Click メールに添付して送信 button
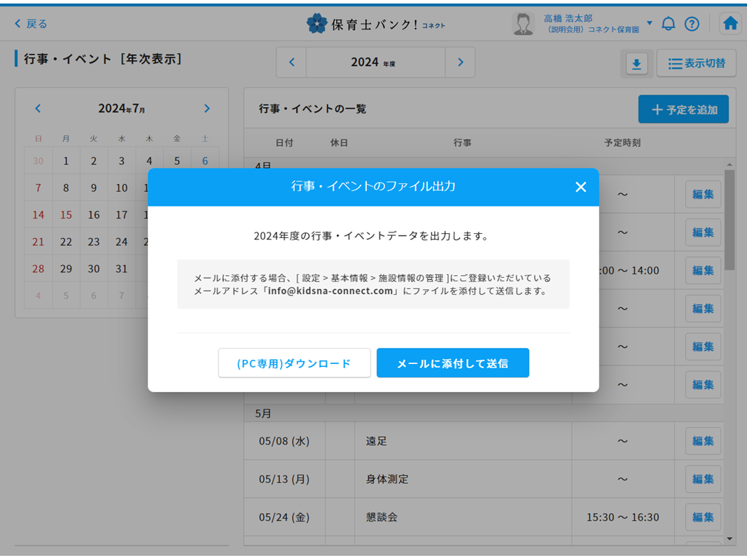 point(452,363)
